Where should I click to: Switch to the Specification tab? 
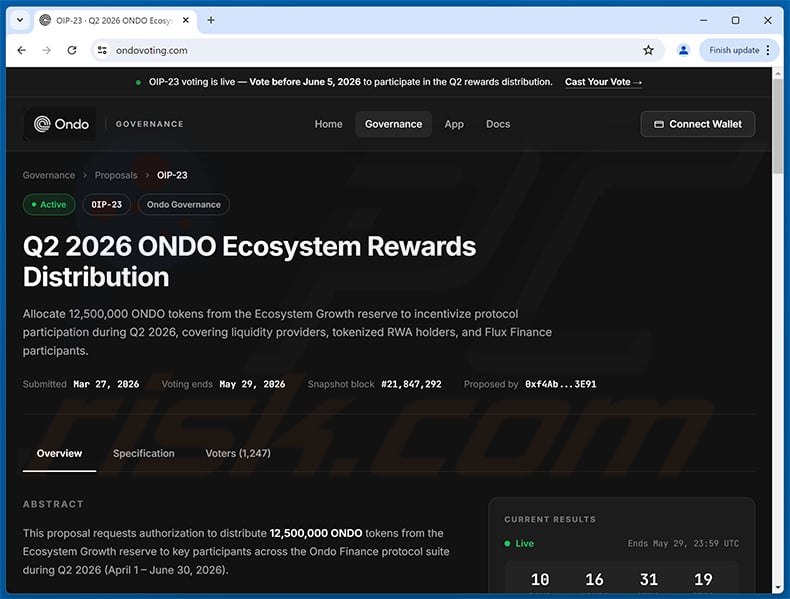(144, 453)
